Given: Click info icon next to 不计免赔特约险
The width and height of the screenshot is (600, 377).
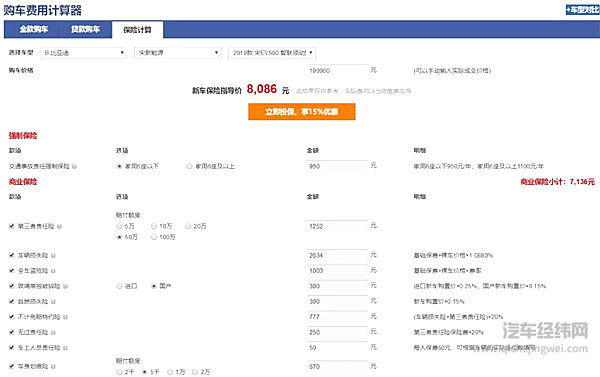Looking at the screenshot, I should [x=65, y=317].
